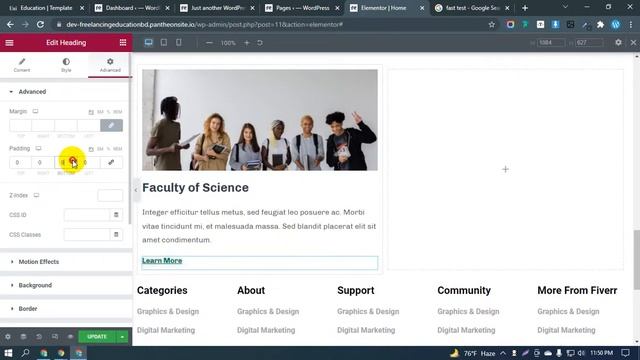Select the Faculty of Science heading

tap(195, 188)
